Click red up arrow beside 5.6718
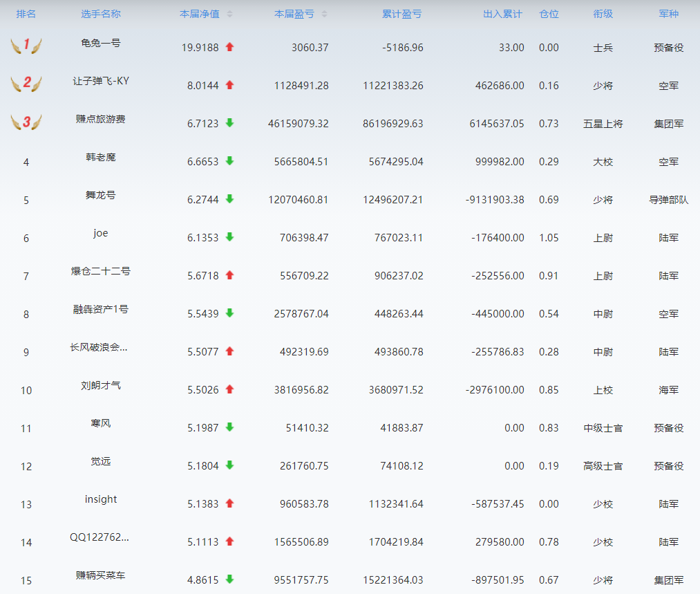 (230, 275)
